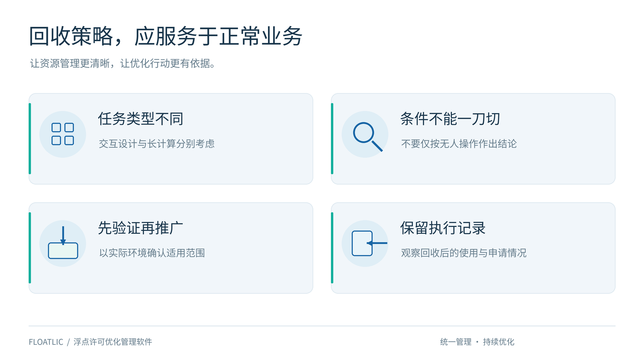Select the heading 先验证再推广

click(x=141, y=228)
